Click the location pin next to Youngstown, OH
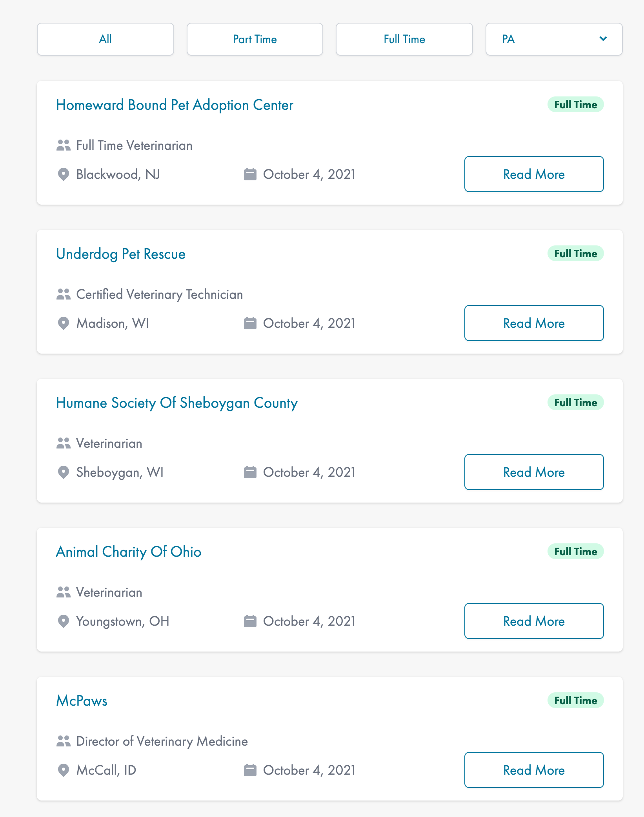Viewport: 644px width, 817px height. coord(63,621)
